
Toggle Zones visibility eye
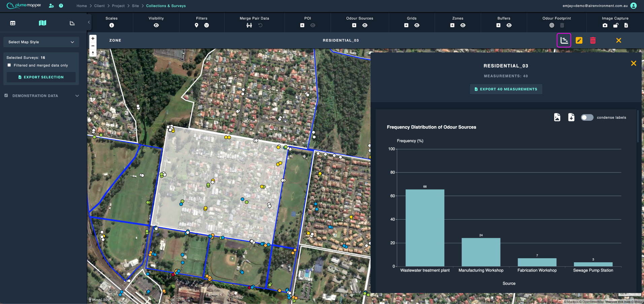click(463, 25)
